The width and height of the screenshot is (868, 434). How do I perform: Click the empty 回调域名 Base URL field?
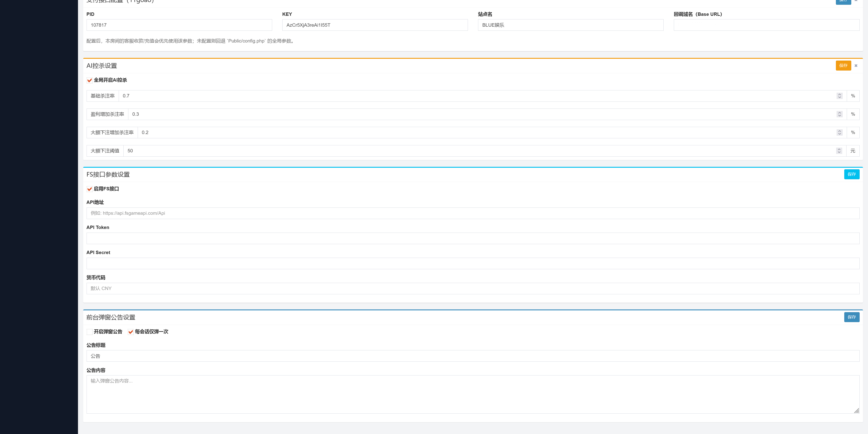coord(767,25)
